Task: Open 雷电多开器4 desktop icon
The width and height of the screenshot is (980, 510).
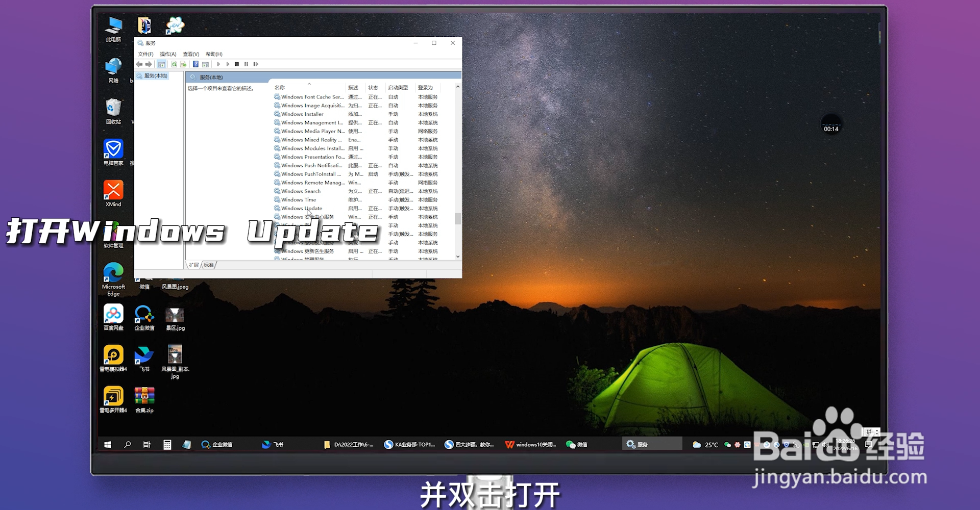Action: (113, 400)
